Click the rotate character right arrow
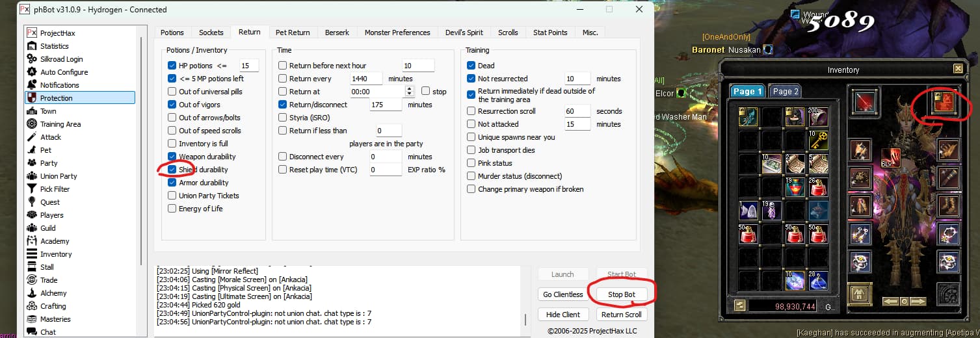 pyautogui.click(x=918, y=302)
